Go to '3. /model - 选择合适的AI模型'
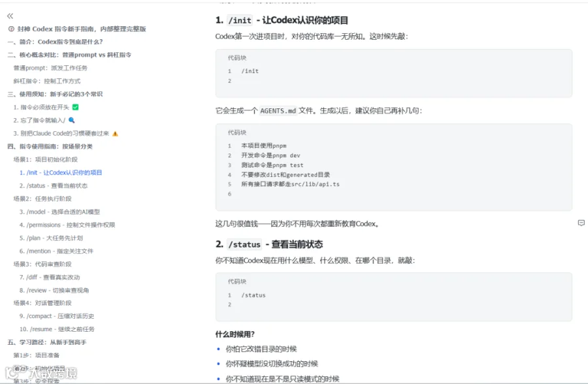The height and width of the screenshot is (384, 588). point(59,212)
